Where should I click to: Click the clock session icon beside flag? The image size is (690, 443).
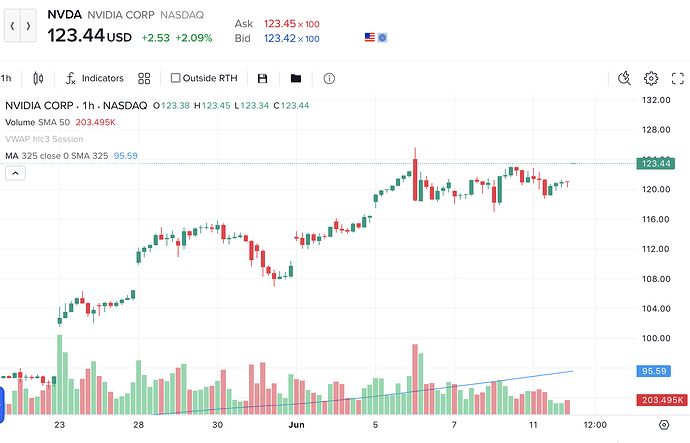coord(382,38)
